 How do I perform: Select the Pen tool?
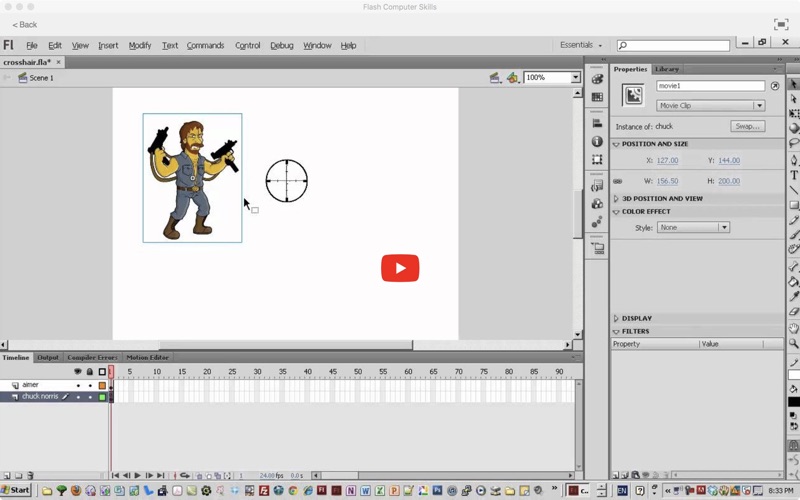[x=793, y=160]
